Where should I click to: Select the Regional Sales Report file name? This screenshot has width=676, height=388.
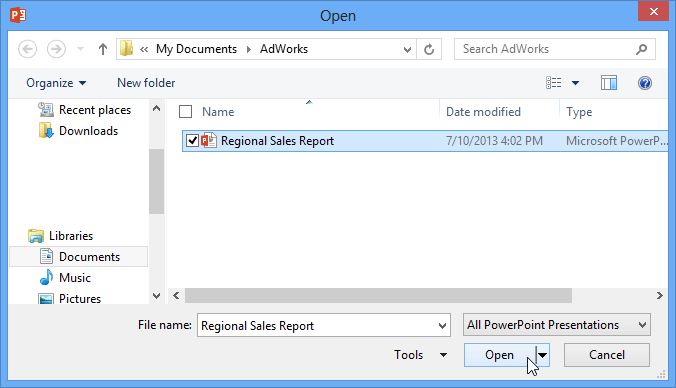pyautogui.click(x=277, y=141)
